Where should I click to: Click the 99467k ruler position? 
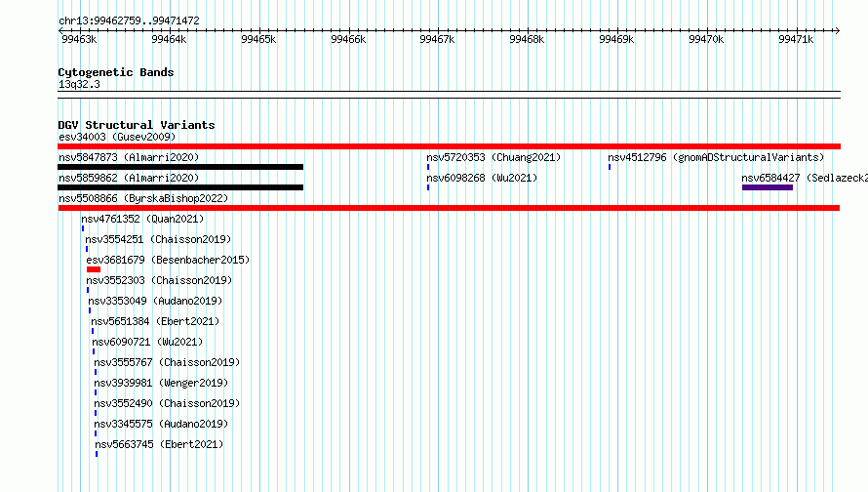pyautogui.click(x=437, y=39)
